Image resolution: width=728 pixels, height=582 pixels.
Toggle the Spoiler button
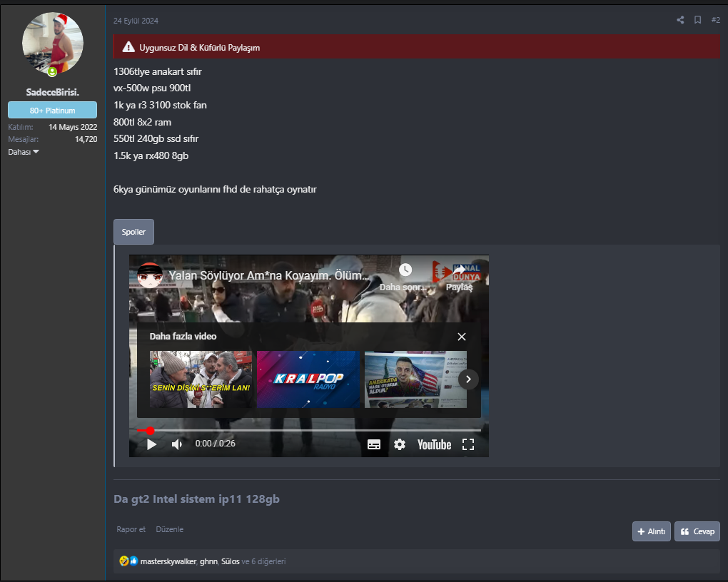coord(133,232)
